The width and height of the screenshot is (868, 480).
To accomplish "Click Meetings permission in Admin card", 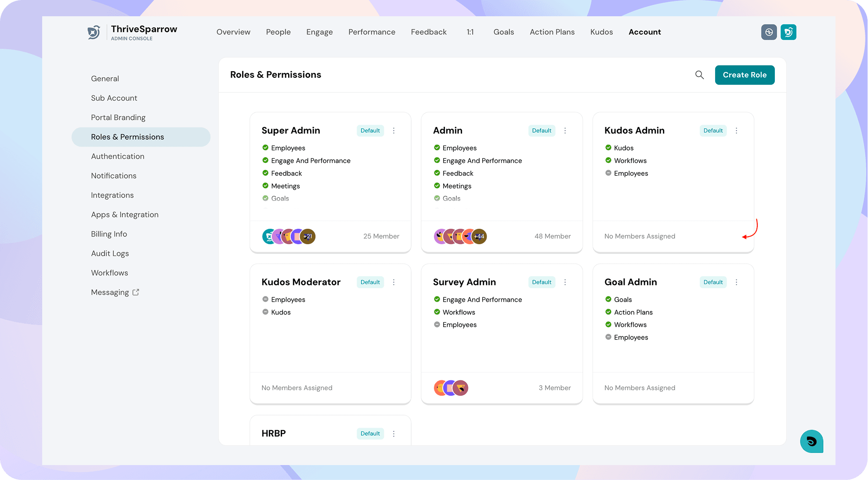I will pyautogui.click(x=457, y=186).
